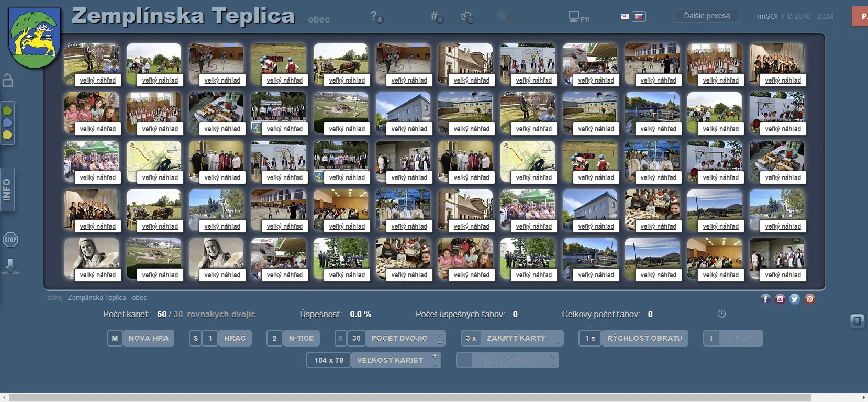
Task: Open the Ďalšie pexesá menu
Action: click(706, 16)
